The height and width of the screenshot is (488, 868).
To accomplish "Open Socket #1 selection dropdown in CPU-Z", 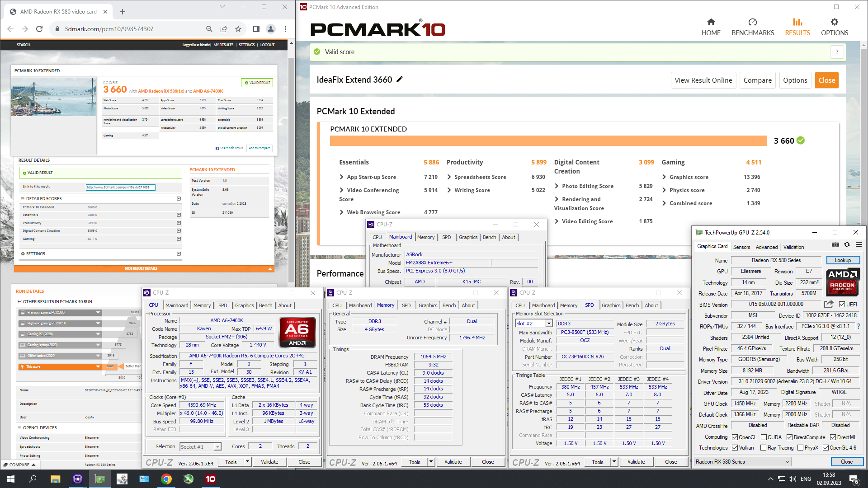I will click(x=217, y=446).
